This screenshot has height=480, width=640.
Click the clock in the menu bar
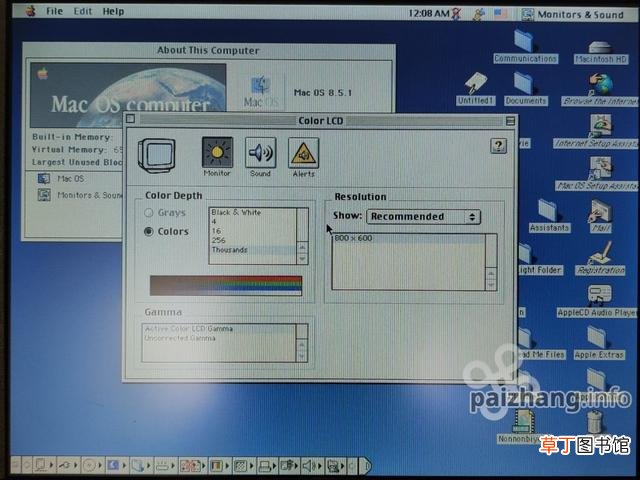(429, 13)
